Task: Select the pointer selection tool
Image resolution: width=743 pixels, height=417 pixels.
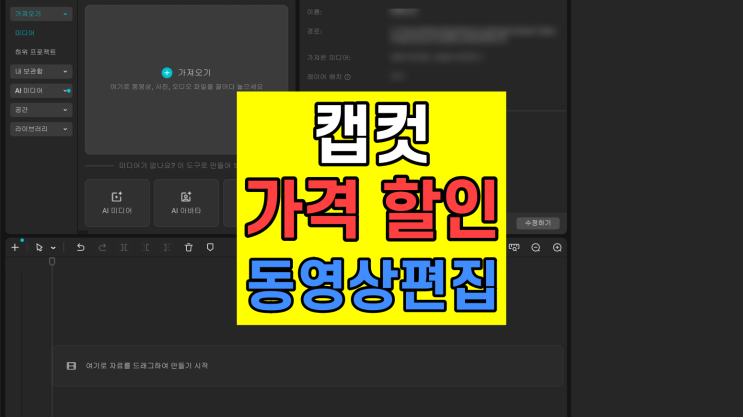Action: coord(39,247)
